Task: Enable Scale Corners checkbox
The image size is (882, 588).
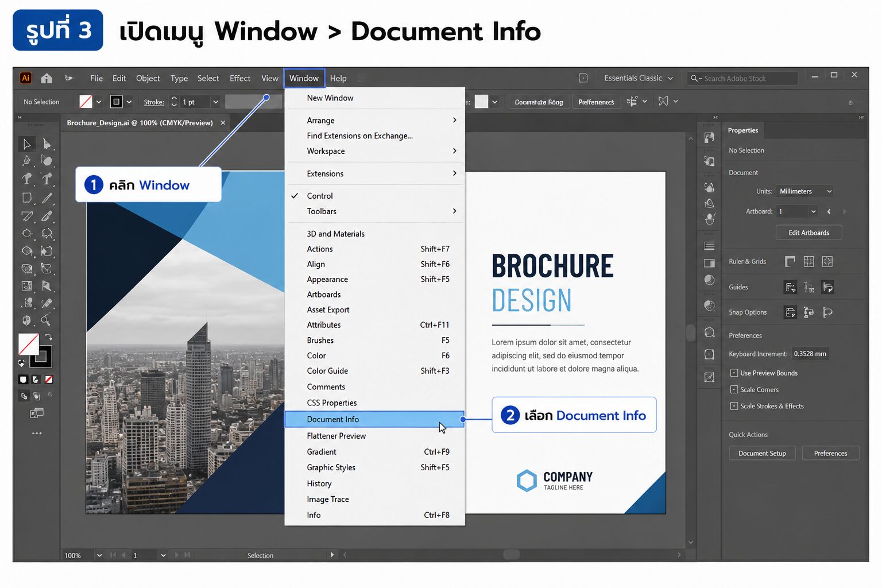Action: (734, 389)
